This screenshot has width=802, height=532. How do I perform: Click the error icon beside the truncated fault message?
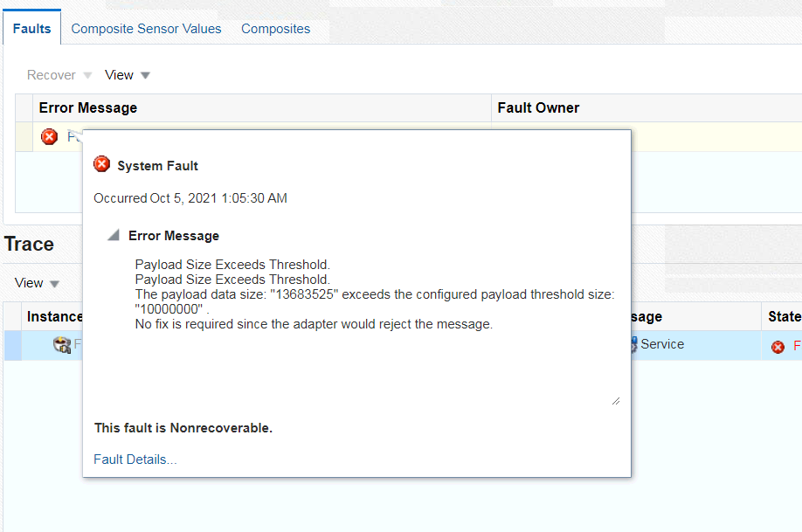(49, 137)
